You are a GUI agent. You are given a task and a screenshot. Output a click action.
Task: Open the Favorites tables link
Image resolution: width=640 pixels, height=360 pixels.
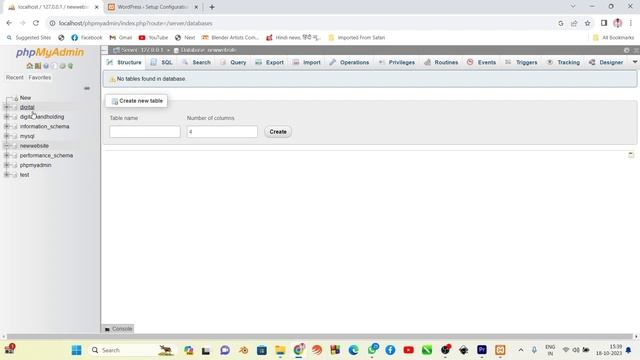click(40, 78)
